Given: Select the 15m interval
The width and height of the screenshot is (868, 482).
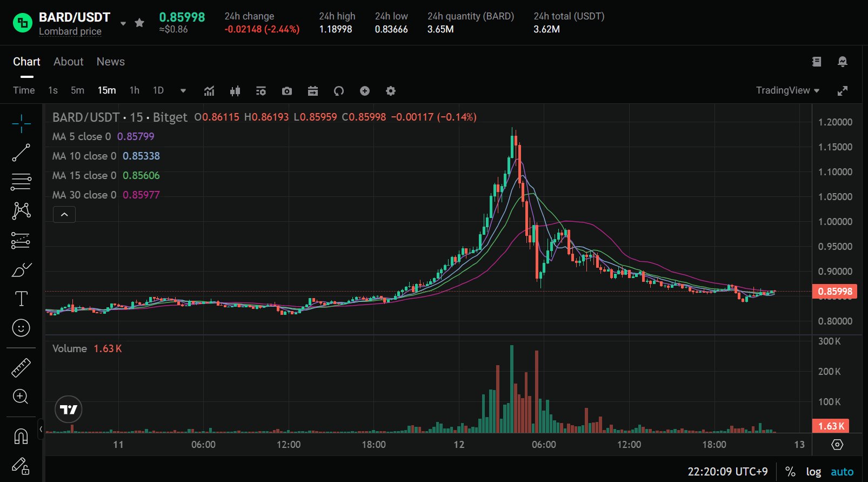Looking at the screenshot, I should coord(107,90).
